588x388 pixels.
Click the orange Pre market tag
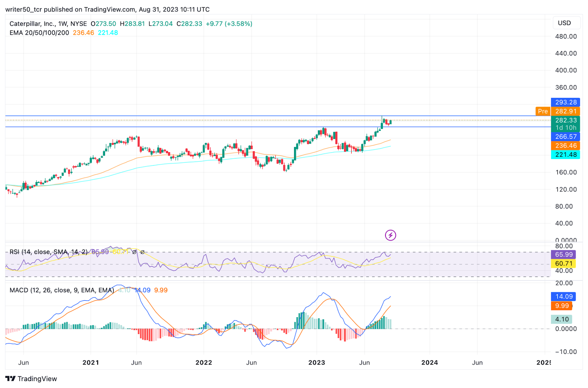pos(542,111)
